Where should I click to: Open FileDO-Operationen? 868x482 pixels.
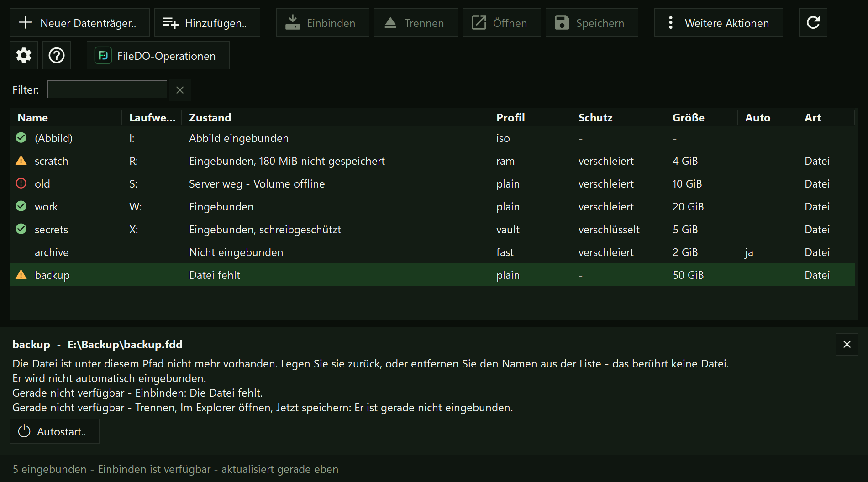pyautogui.click(x=158, y=55)
